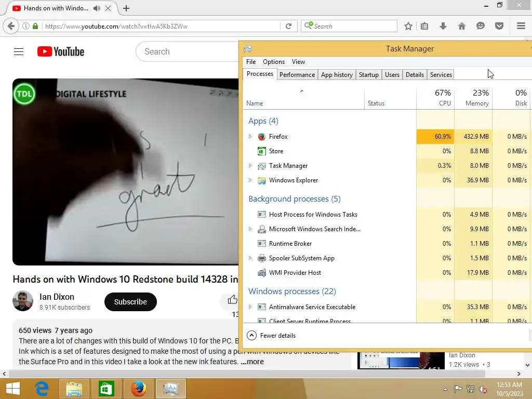Open the Store app from the taskbar
The height and width of the screenshot is (399, 532).
click(106, 389)
